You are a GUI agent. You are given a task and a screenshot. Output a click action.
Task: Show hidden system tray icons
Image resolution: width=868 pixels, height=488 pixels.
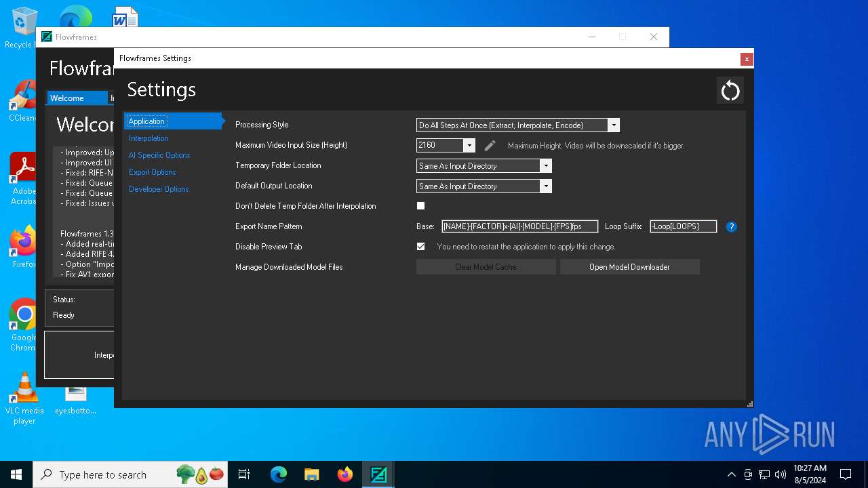click(x=731, y=474)
